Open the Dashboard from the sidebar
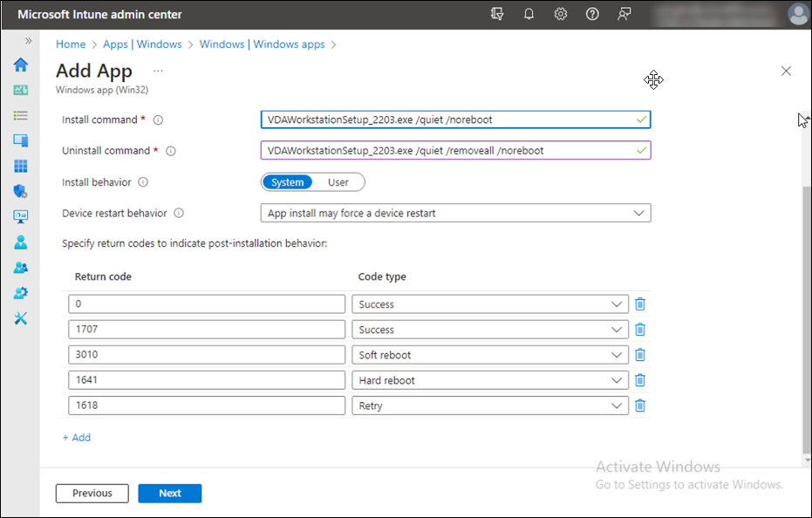The image size is (812, 518). point(20,90)
